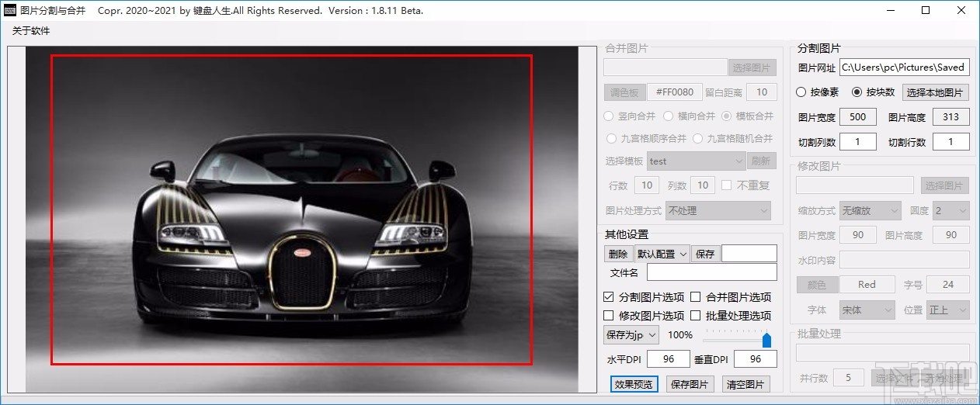Click the 清空图片 button

pos(745,384)
